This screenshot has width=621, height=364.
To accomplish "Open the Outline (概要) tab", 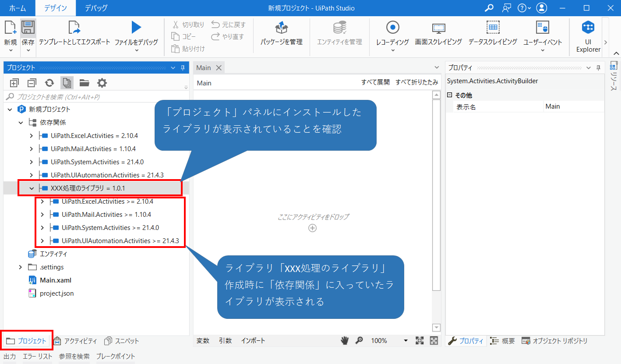I will coord(502,341).
